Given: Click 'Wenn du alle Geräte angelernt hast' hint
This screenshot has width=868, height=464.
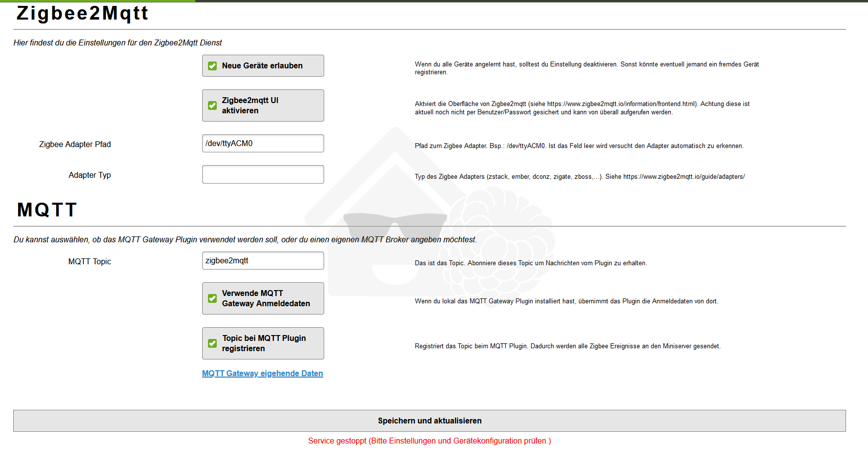Looking at the screenshot, I should [587, 68].
